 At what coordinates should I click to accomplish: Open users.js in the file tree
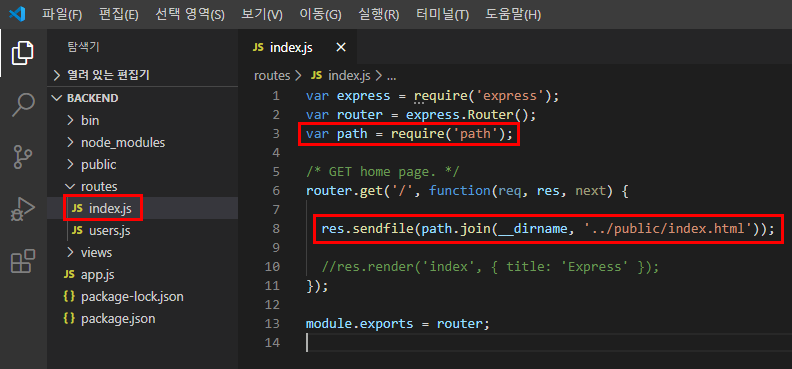[143, 231]
